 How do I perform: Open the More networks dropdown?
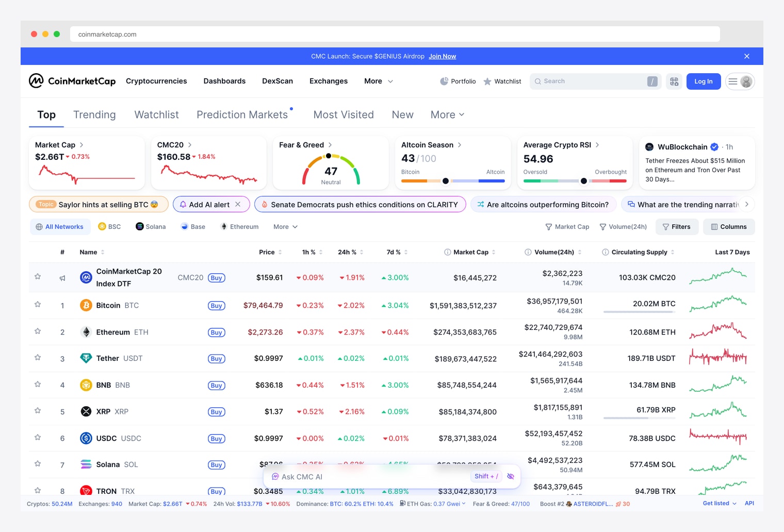tap(285, 227)
